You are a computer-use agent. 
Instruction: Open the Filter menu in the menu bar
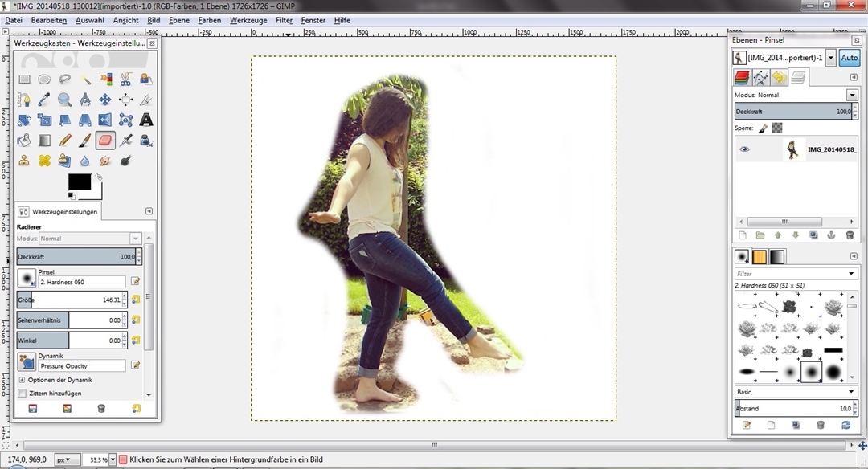[x=284, y=20]
